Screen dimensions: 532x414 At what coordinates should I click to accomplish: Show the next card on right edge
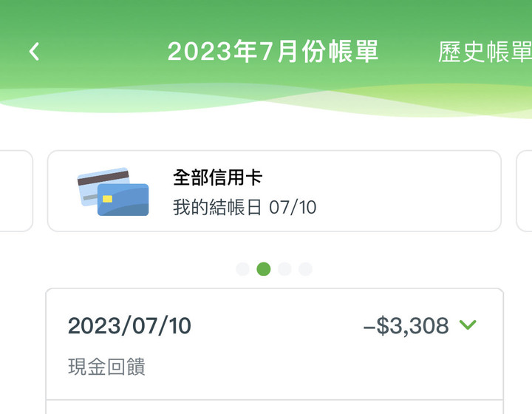(523, 191)
